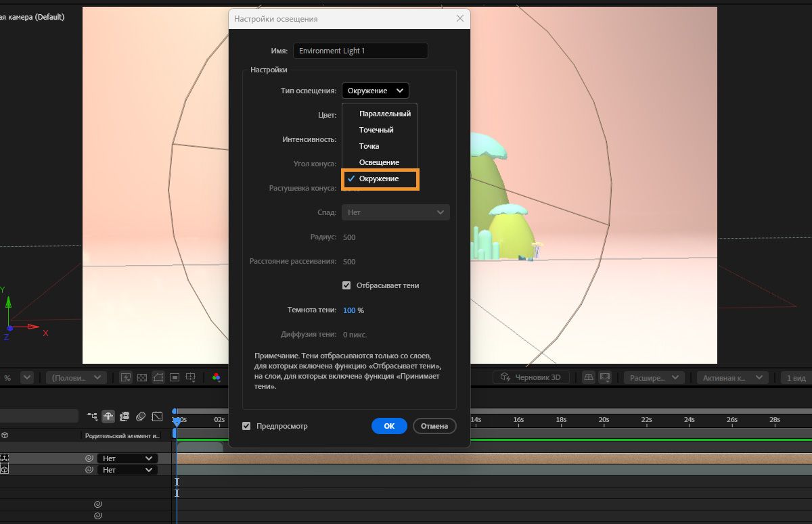Toggle mask and shape path visibility icon
The width and height of the screenshot is (812, 524).
click(158, 377)
